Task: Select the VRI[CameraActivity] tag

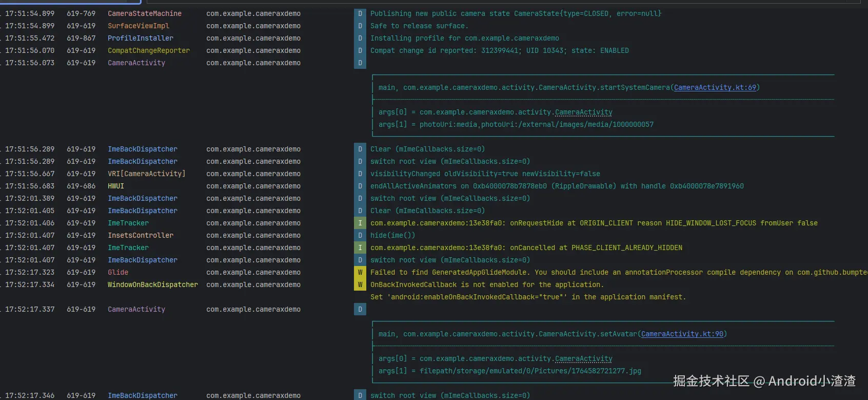Action: [146, 174]
